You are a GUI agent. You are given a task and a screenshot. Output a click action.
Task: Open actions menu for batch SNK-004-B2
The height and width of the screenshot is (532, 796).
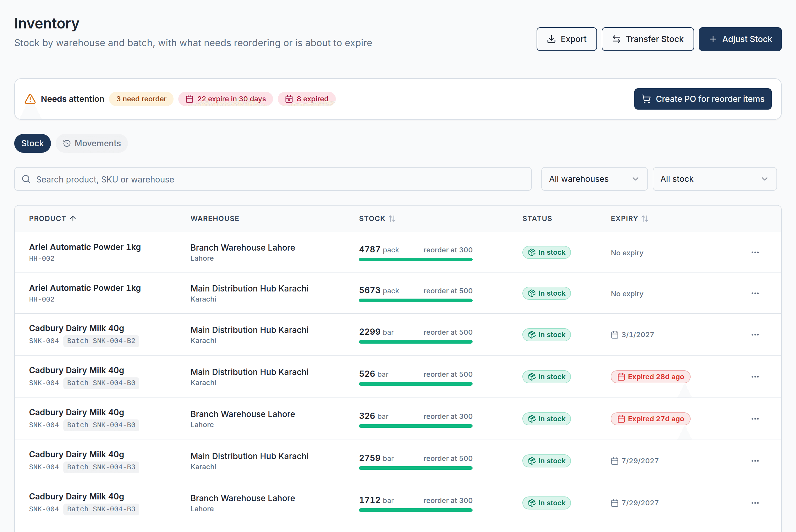click(755, 334)
